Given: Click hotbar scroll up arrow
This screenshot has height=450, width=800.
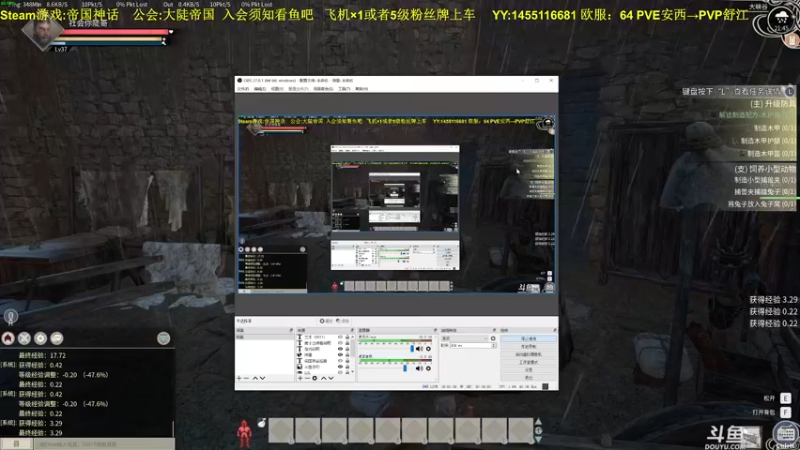Looking at the screenshot, I should click(x=538, y=421).
